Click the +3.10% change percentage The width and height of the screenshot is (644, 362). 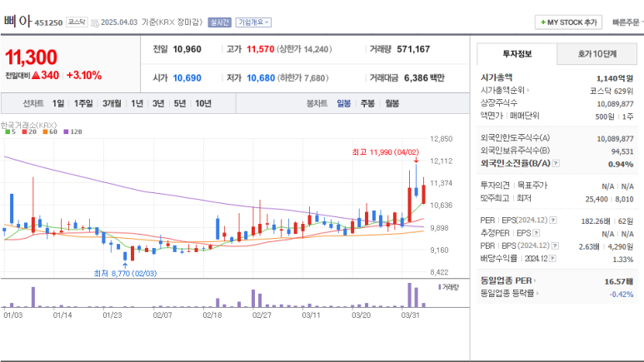coord(84,76)
